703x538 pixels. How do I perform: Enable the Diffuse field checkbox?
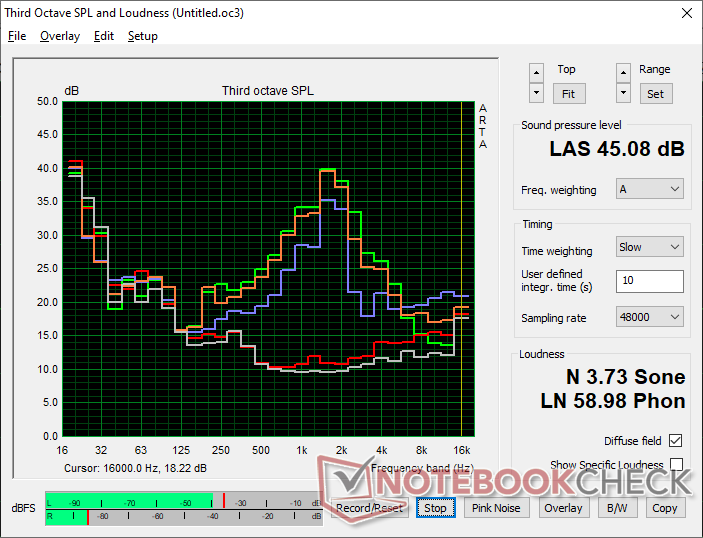676,441
